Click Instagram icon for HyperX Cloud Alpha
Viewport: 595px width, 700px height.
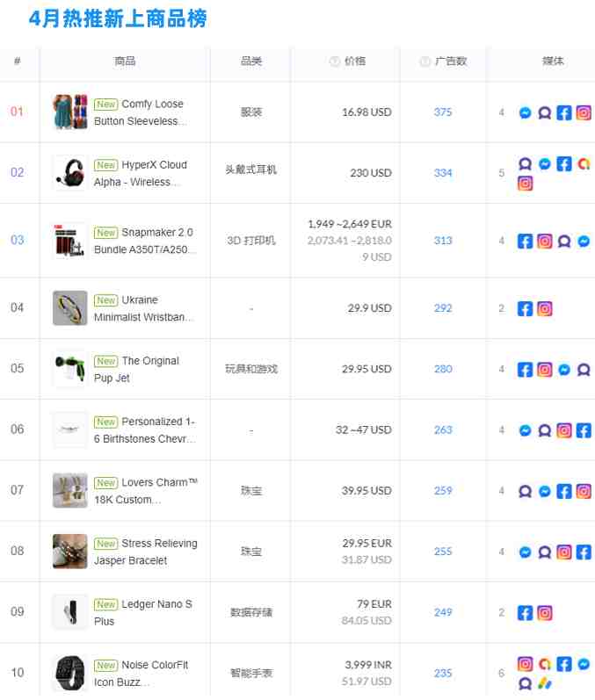pyautogui.click(x=526, y=184)
